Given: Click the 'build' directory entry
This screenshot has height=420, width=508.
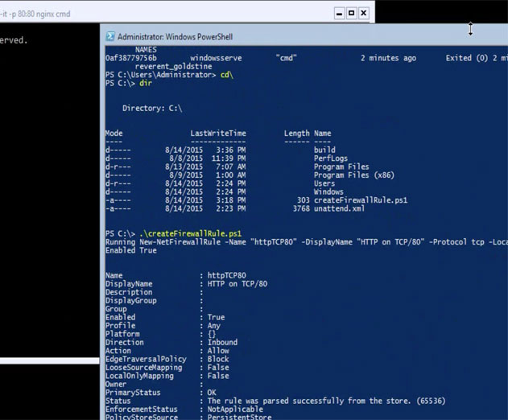Looking at the screenshot, I should (324, 150).
